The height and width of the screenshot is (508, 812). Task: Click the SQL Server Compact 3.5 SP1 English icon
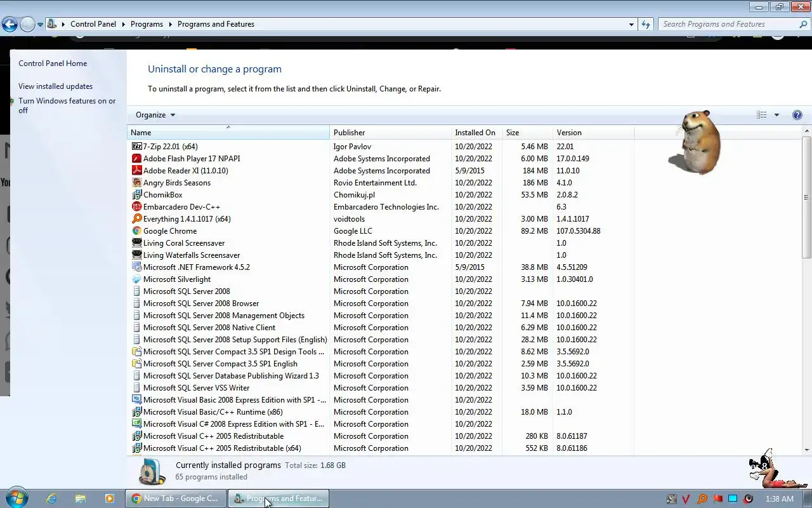coord(136,364)
